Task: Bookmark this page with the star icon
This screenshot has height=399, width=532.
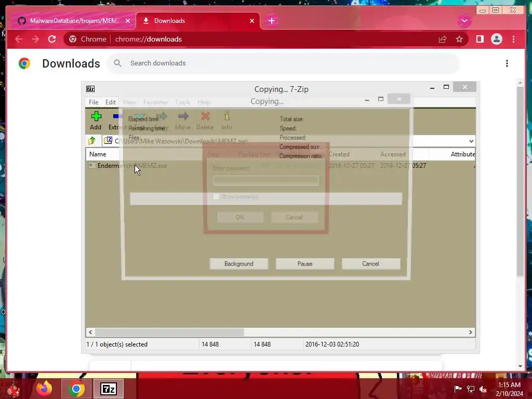Action: pos(459,39)
